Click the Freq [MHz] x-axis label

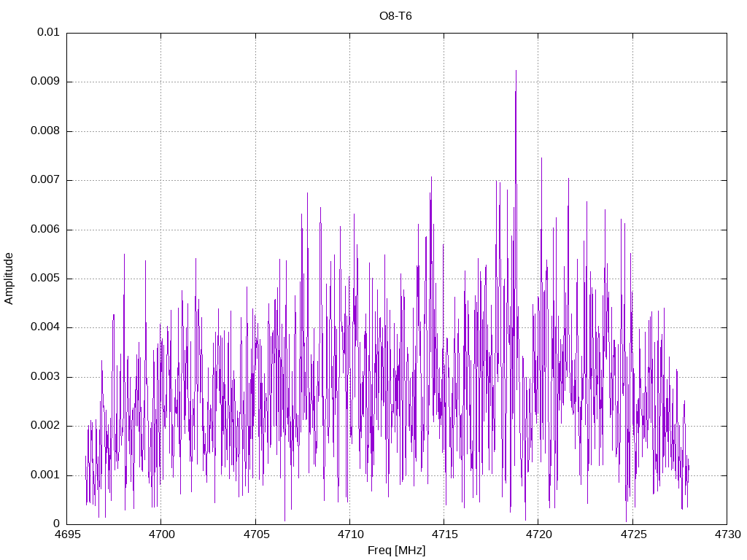[396, 551]
